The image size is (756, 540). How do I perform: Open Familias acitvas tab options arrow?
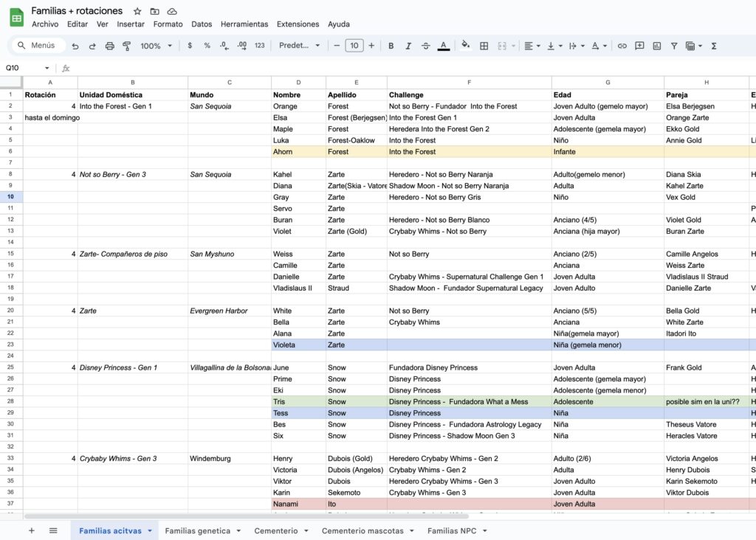pos(150,531)
